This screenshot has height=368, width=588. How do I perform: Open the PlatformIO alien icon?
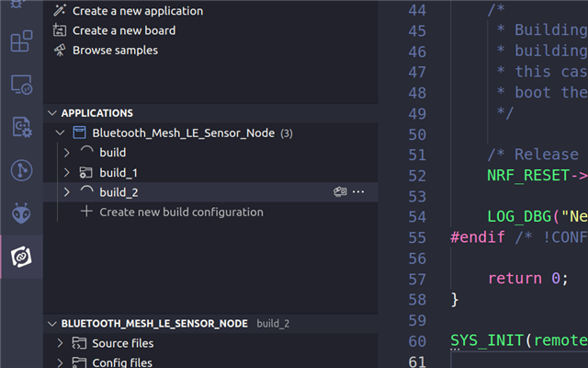tap(21, 213)
